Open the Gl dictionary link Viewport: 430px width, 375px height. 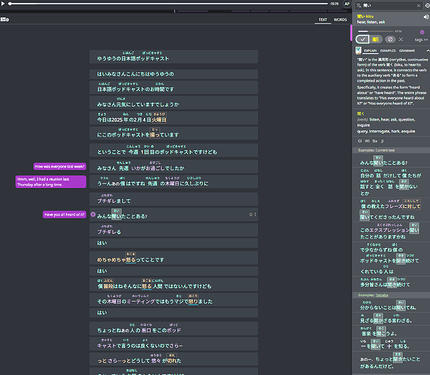[359, 141]
